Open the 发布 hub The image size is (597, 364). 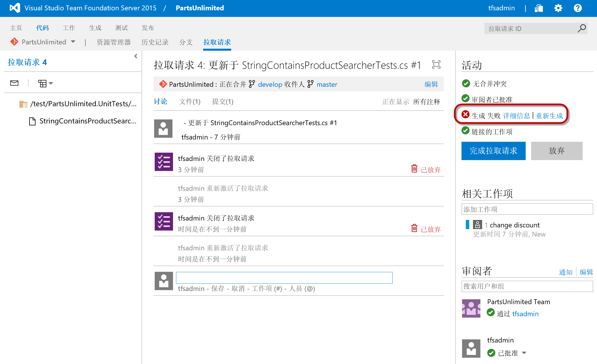coord(148,28)
